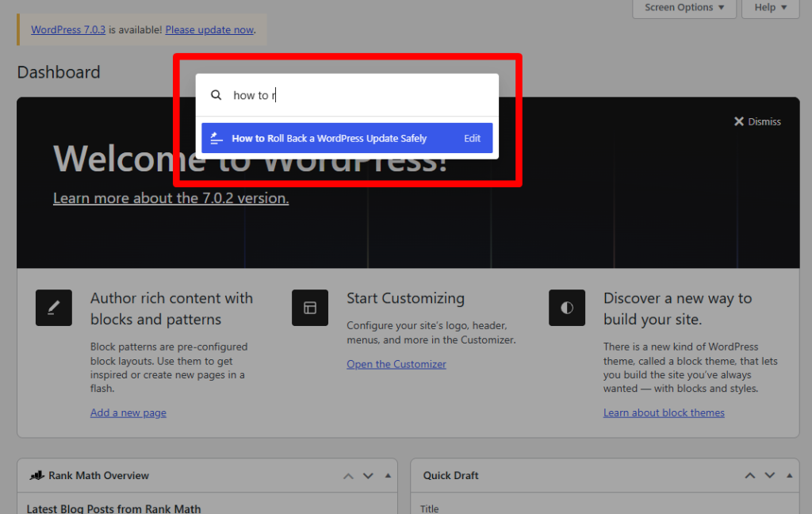This screenshot has height=514, width=812.
Task: Click the half-circle icon beside Discover a new way
Action: 567,308
